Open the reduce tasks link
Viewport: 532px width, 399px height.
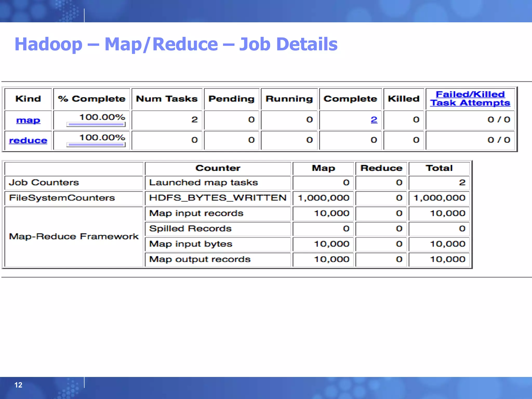pyautogui.click(x=28, y=141)
